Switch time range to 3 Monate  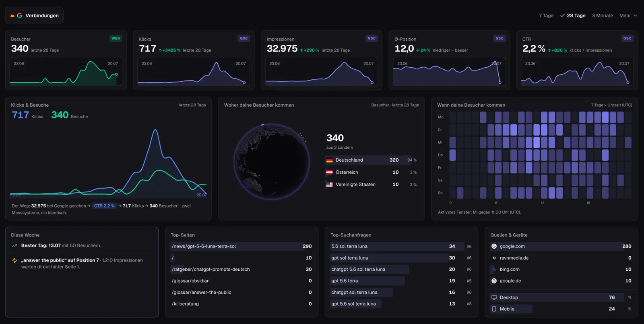(602, 16)
